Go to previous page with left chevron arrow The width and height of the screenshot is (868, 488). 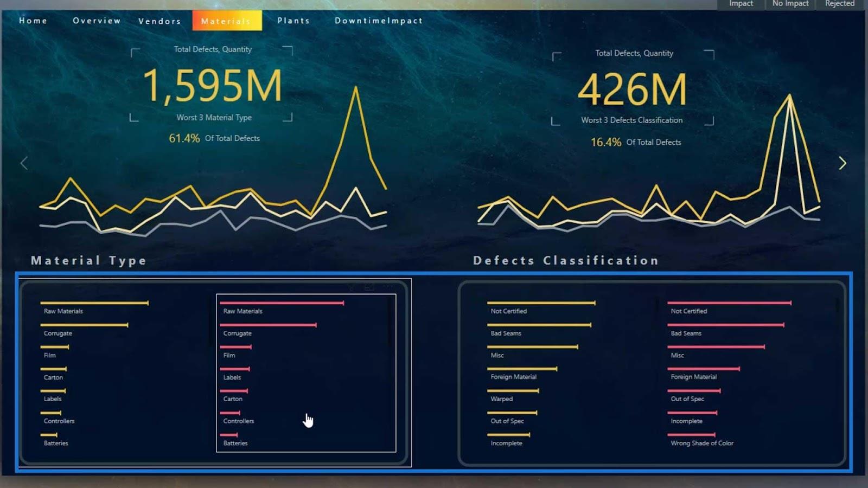pyautogui.click(x=24, y=163)
